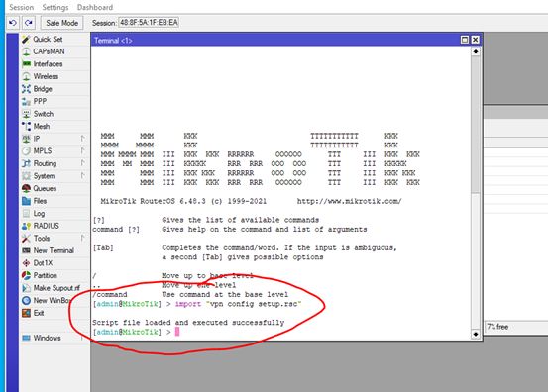The width and height of the screenshot is (548, 392).
Task: Open the Settings menu
Action: click(55, 7)
